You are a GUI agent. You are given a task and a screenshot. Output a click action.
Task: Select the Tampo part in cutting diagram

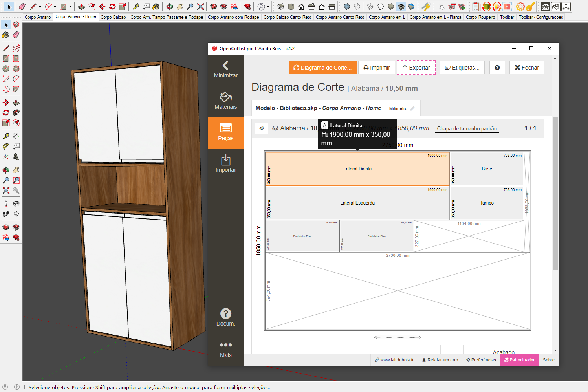click(487, 203)
